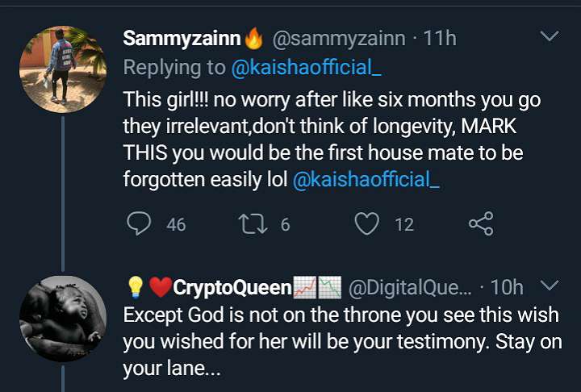Open the 10h timestamp on CryptoQueen's reply
581x392 pixels.
tap(507, 287)
